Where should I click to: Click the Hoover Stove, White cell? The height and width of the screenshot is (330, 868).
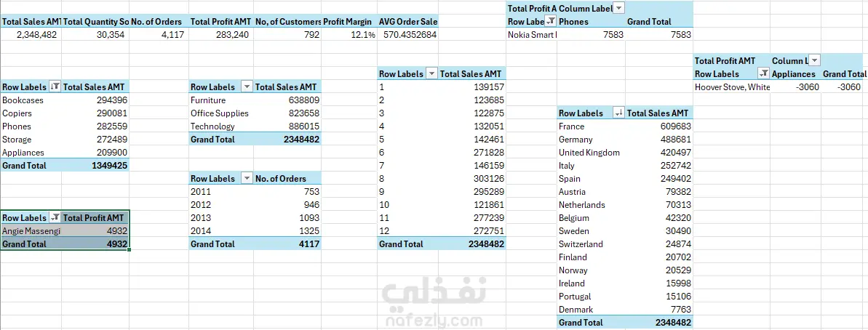point(732,87)
